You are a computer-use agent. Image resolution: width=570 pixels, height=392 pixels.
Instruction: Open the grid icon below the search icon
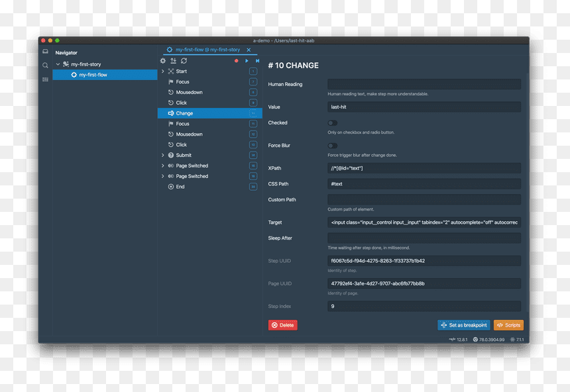(45, 79)
